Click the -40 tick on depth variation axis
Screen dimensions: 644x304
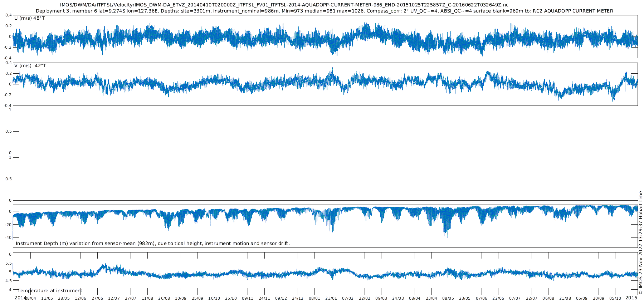[9, 238]
